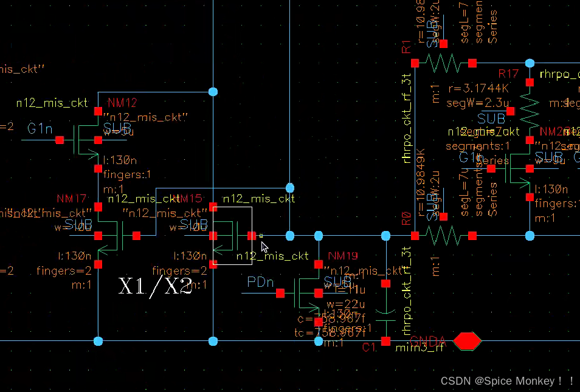The image size is (580, 392).
Task: Click the NM17 instance name label
Action: (71, 199)
